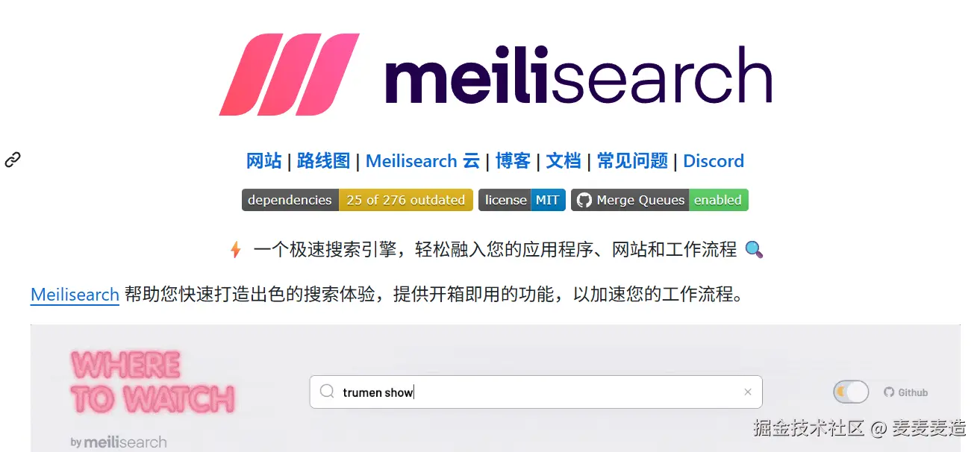Click the Merge Queues GitHub badge icon
The image size is (980, 452).
584,200
